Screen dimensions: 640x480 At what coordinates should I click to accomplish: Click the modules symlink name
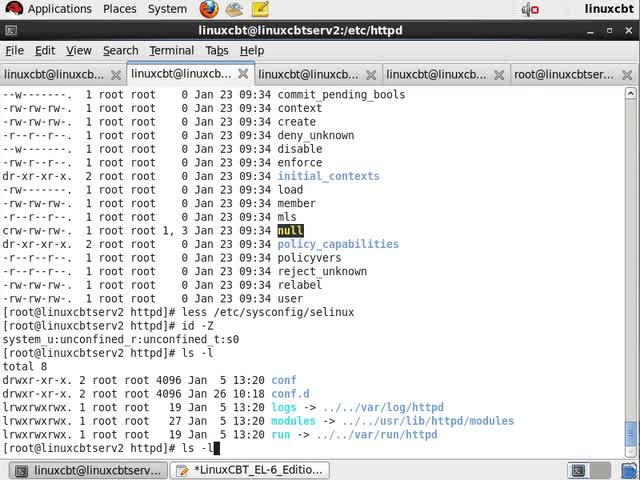coord(293,421)
